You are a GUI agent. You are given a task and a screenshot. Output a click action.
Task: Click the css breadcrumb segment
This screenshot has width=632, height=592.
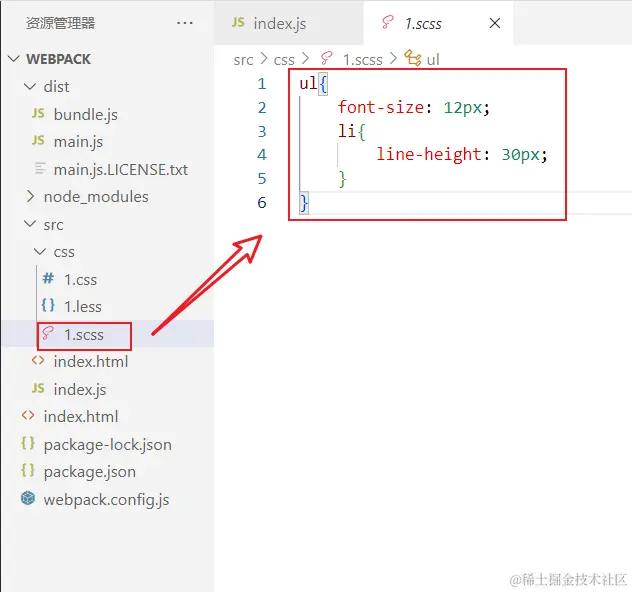(x=284, y=60)
